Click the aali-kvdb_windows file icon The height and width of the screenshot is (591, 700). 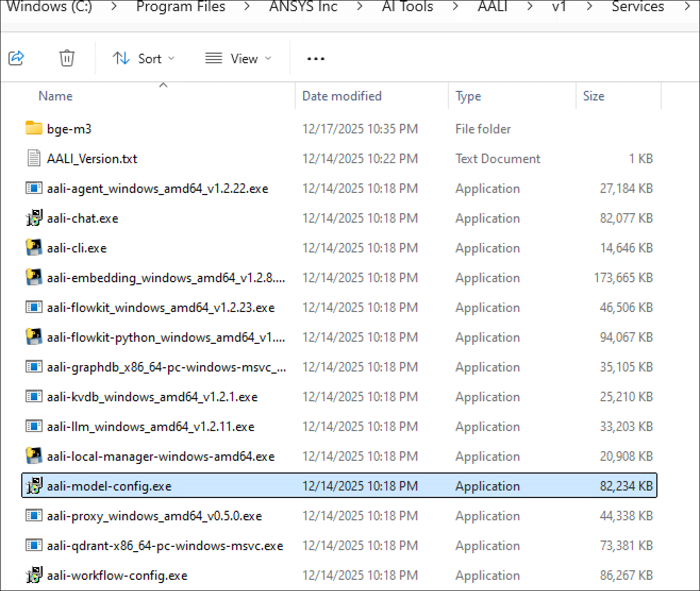click(x=34, y=396)
